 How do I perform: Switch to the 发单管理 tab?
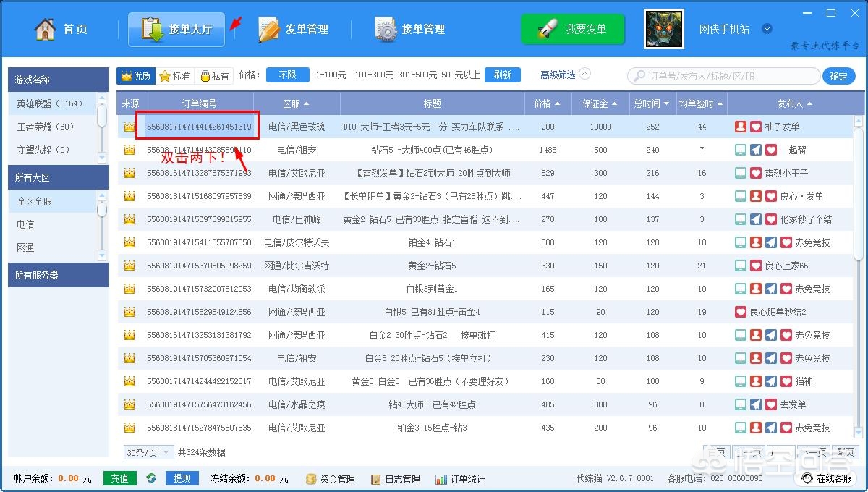(293, 30)
